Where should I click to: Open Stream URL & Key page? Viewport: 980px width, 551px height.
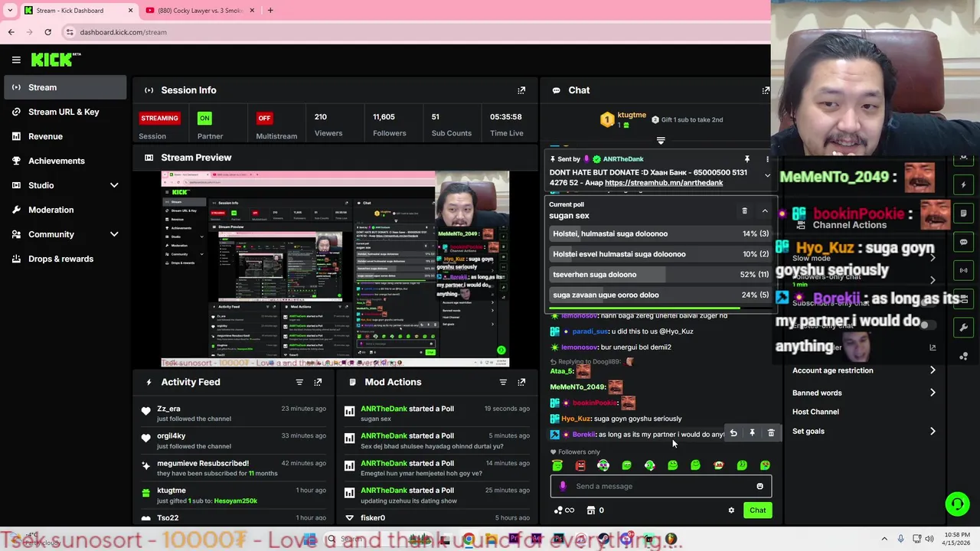[64, 112]
